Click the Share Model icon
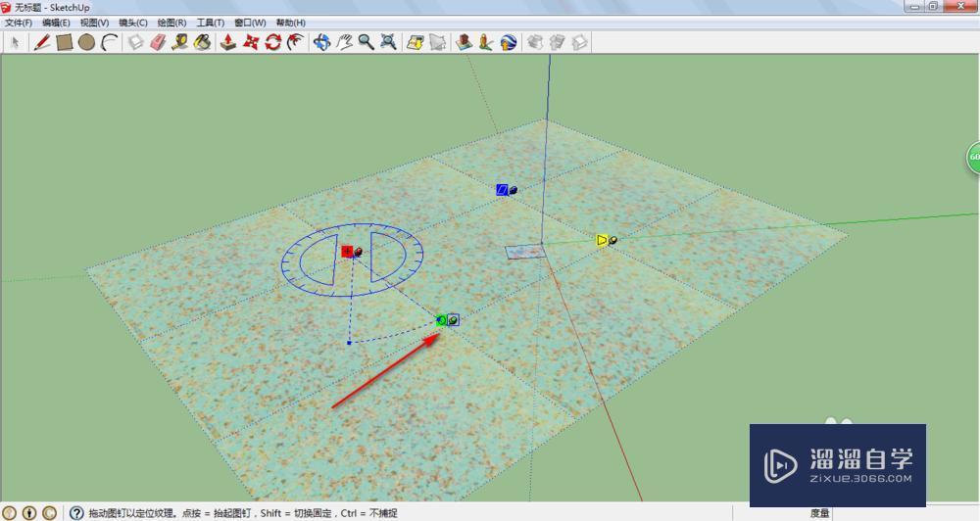 click(557, 42)
